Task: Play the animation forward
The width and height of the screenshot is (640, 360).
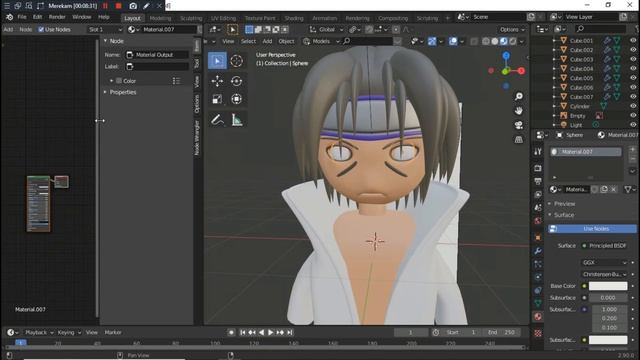Action: tap(271, 333)
